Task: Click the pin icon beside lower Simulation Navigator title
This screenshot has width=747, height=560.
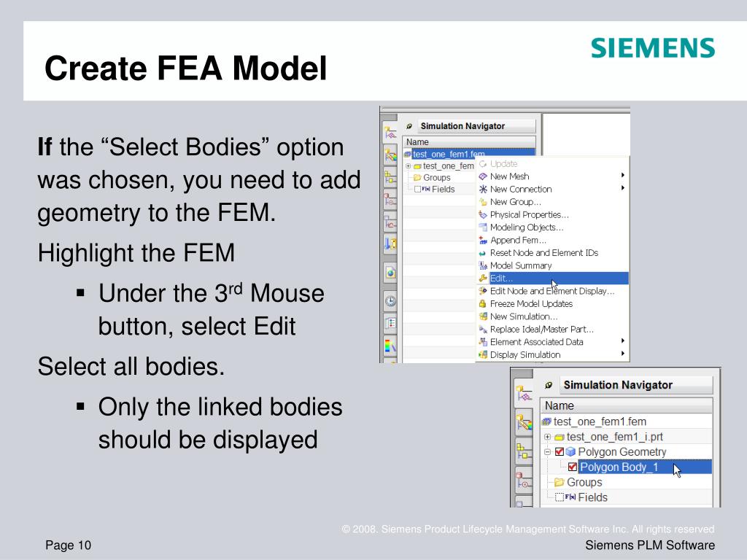Action: tap(549, 385)
